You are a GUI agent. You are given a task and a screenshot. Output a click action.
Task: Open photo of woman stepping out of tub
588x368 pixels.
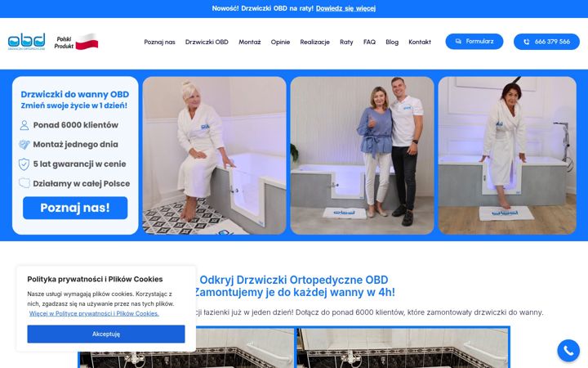pos(507,155)
